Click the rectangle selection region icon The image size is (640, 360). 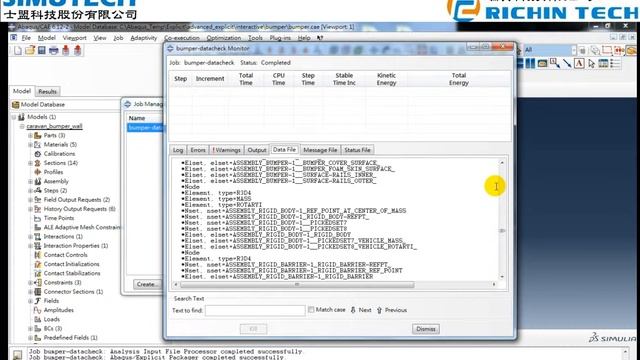pos(607,51)
